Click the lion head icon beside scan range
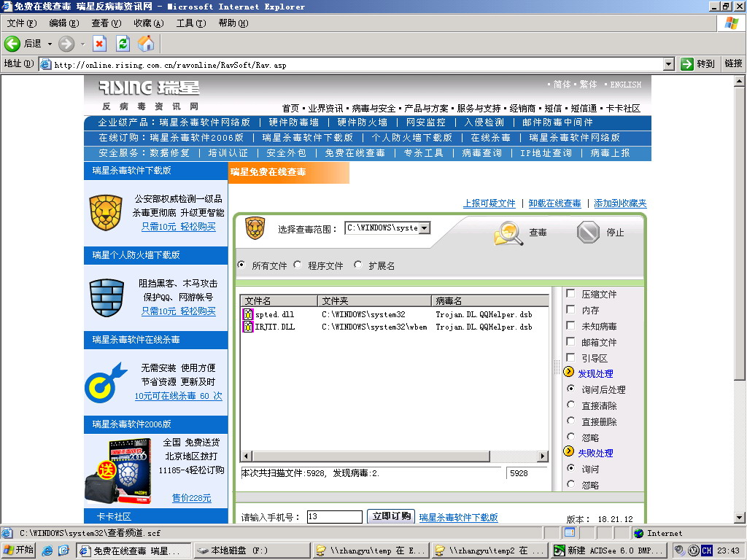Viewport: 747px width, 560px height. coord(255,228)
